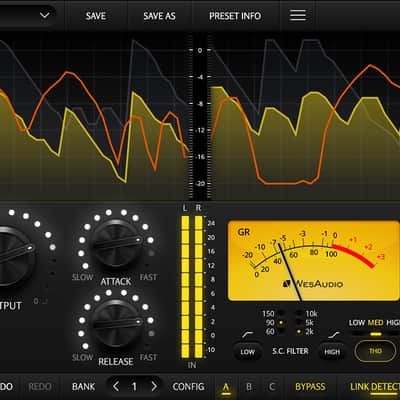This screenshot has width=400, height=400.
Task: Switch to preset slot C
Action: coord(272,387)
